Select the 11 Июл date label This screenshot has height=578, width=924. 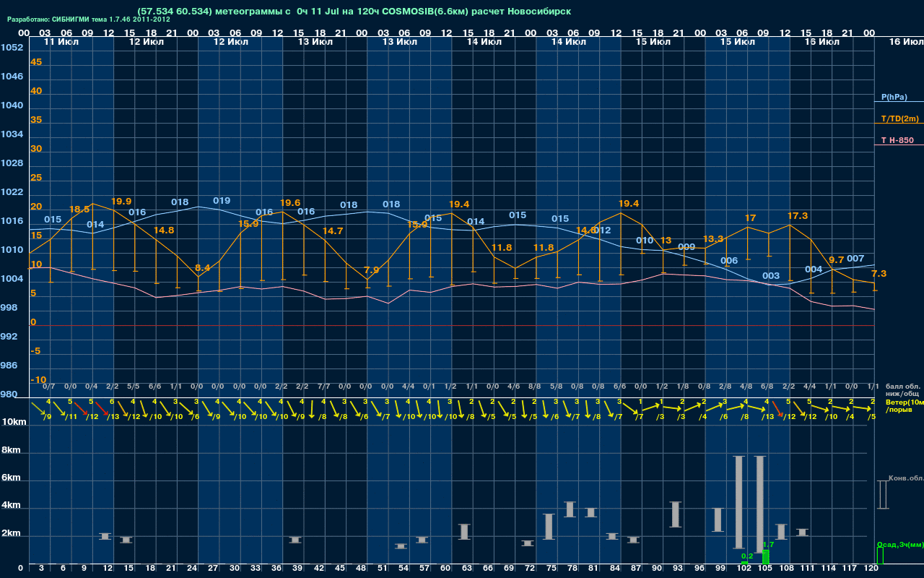[x=61, y=42]
